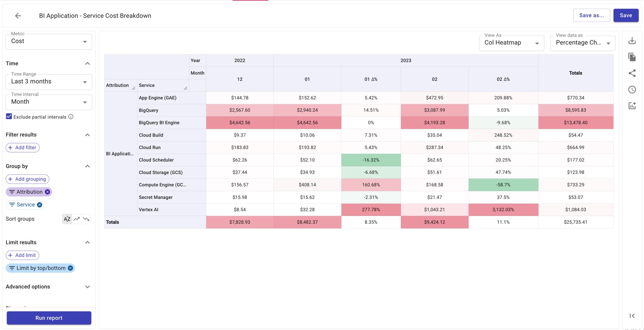Open the View As dropdown
Image resolution: width=644 pixels, height=330 pixels.
(x=511, y=43)
